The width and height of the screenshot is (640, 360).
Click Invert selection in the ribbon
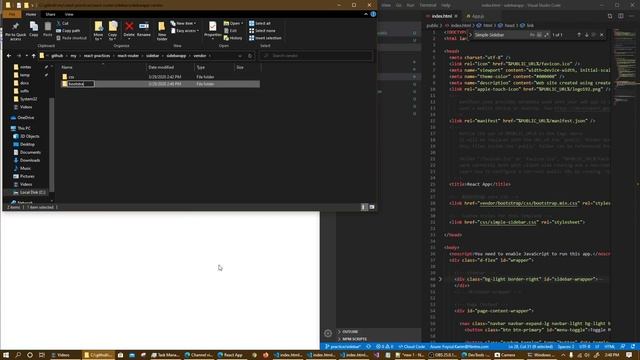[265, 38]
